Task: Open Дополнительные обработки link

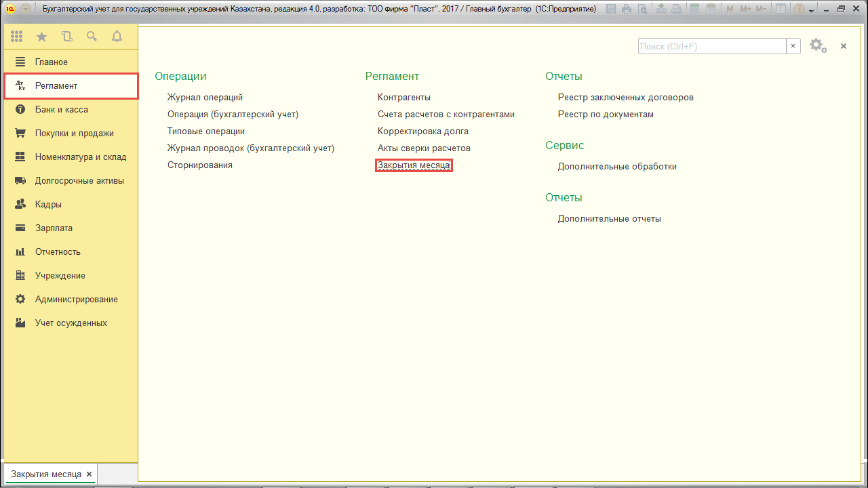Action: click(x=617, y=167)
